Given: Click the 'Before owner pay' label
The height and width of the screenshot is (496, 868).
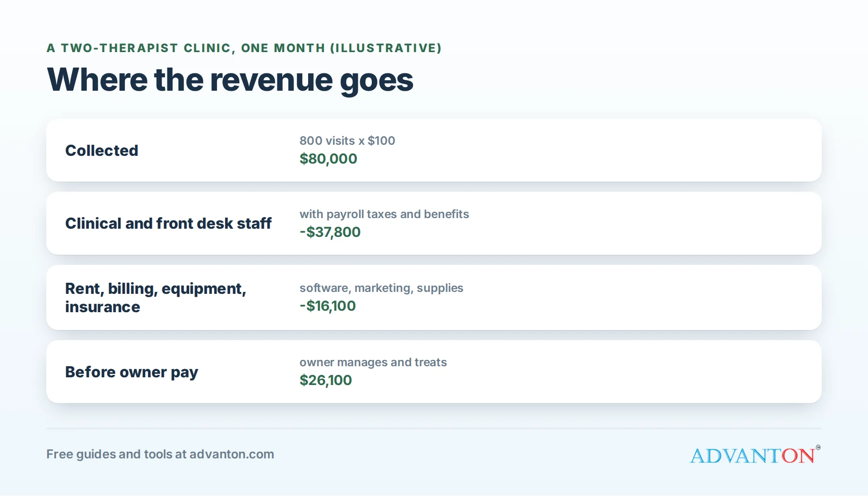Looking at the screenshot, I should tap(132, 372).
